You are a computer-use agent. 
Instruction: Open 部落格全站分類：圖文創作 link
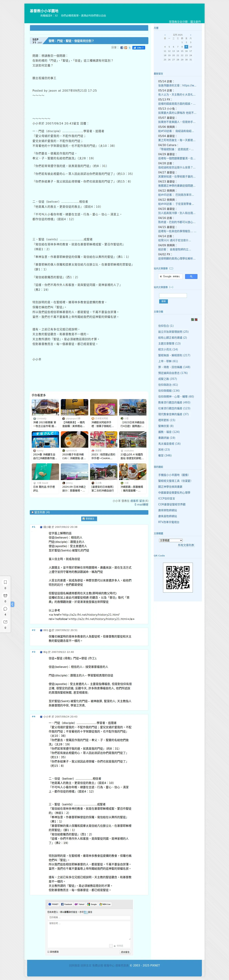tap(185, 22)
